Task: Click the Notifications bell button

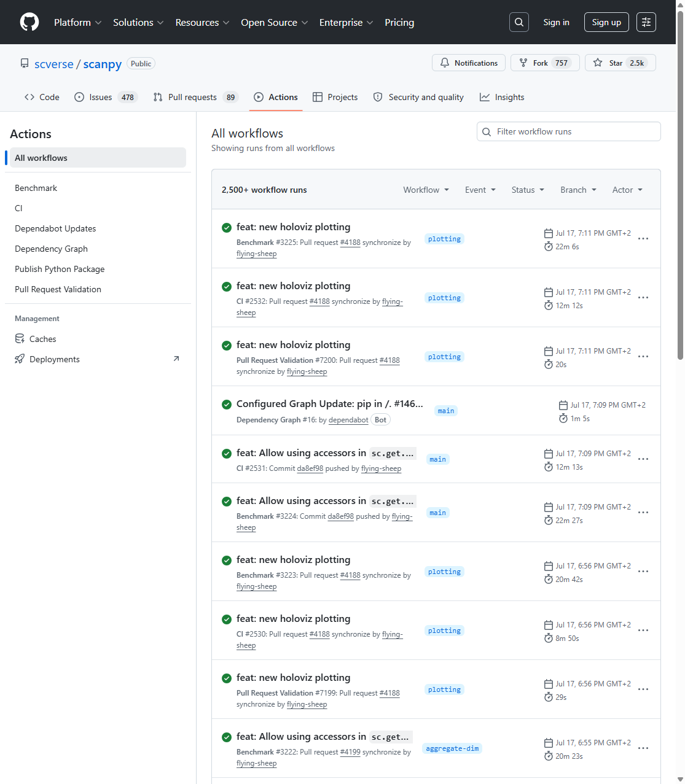Action: [469, 63]
